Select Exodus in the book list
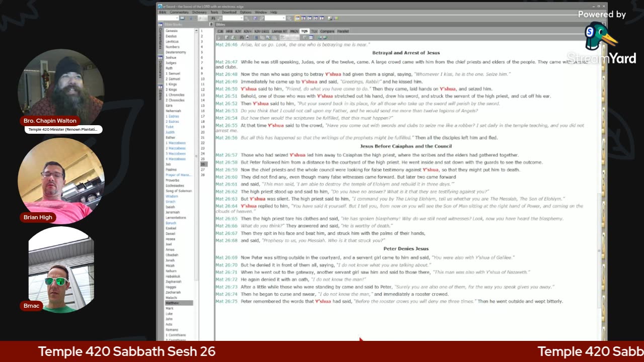Viewport: 644px width, 362px height. [x=171, y=36]
